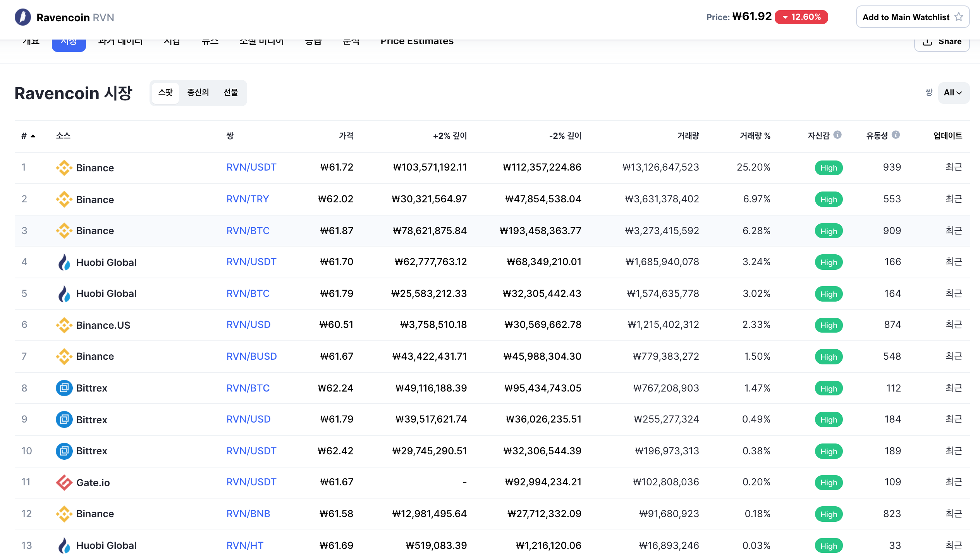Open the RVN/USDT pair on Binance
Screen dimensions: 980x559
[x=251, y=167]
